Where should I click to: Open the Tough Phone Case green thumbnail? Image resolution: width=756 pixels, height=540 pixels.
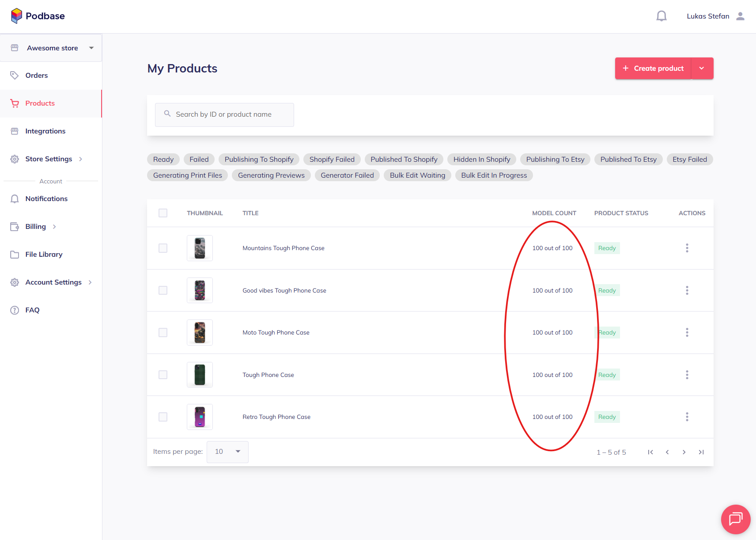pyautogui.click(x=200, y=375)
